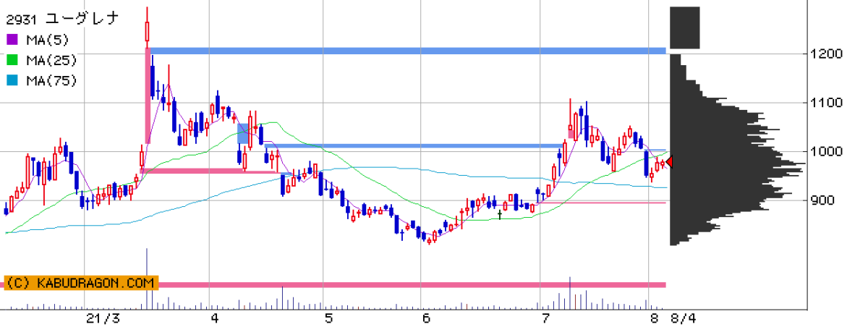868x327 pixels.
Task: Click the red current price arrow marker
Action: coord(669,163)
